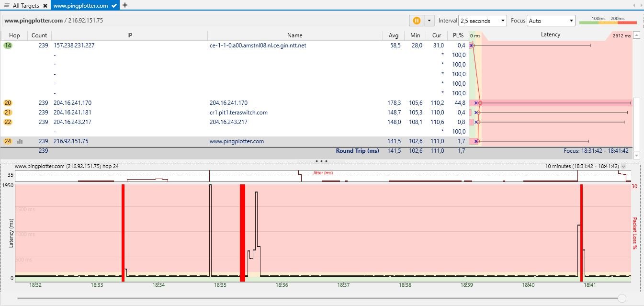Click the Packet Loss % axis label
The image size is (644, 306).
[x=635, y=233]
